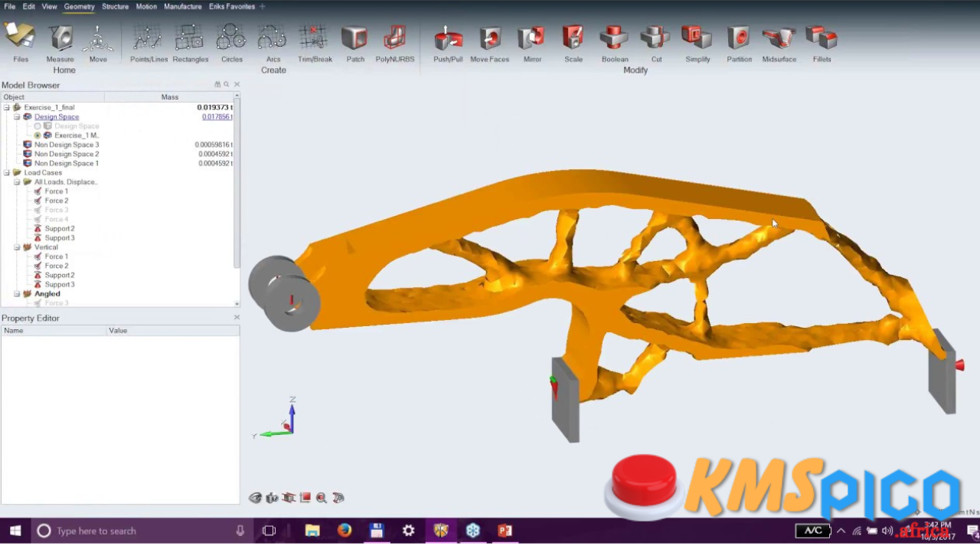
Task: Switch to the Manufacture ribbon tab
Action: [183, 6]
